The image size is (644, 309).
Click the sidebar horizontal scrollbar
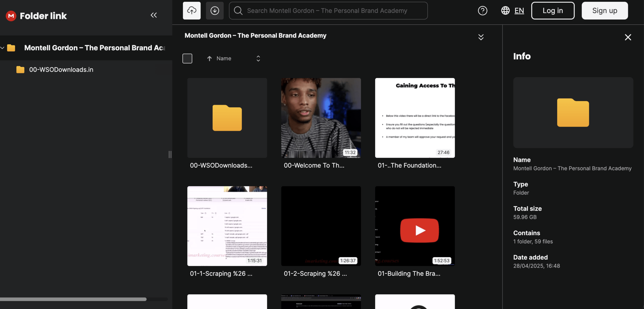point(73,299)
